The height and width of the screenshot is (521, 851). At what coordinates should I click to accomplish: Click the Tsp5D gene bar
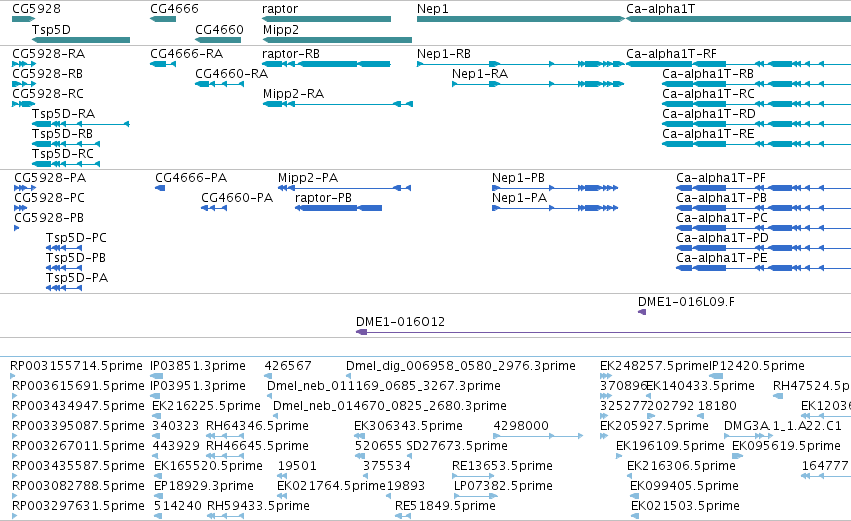click(x=81, y=40)
